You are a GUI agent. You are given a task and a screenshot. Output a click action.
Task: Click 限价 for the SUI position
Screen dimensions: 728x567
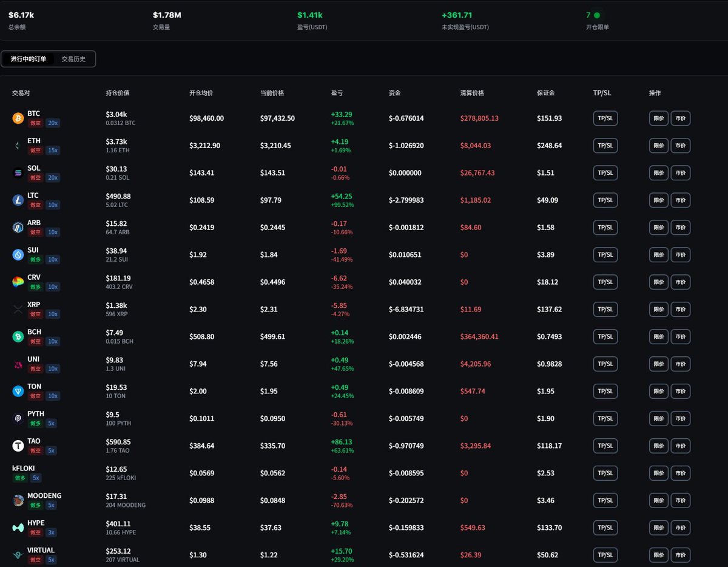click(x=659, y=255)
